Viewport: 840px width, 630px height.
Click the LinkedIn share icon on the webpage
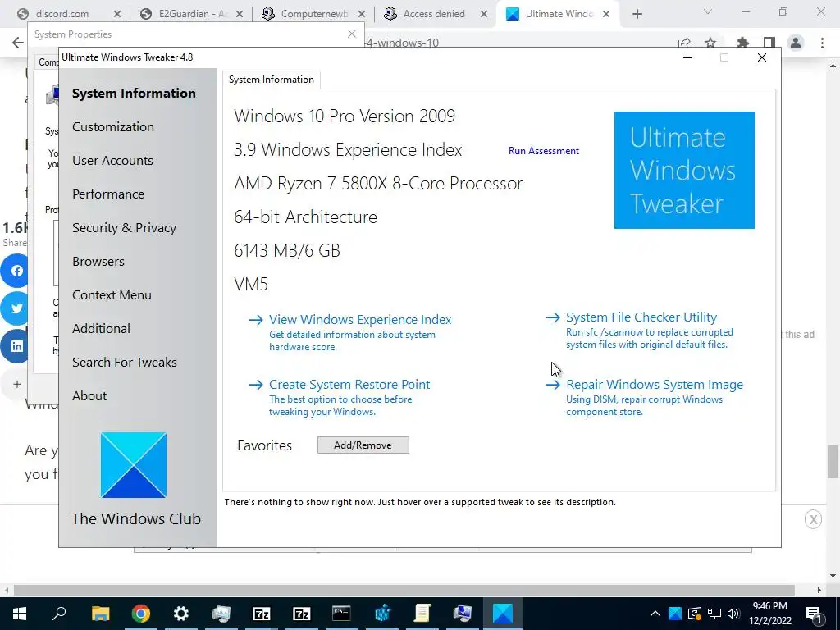[x=15, y=346]
